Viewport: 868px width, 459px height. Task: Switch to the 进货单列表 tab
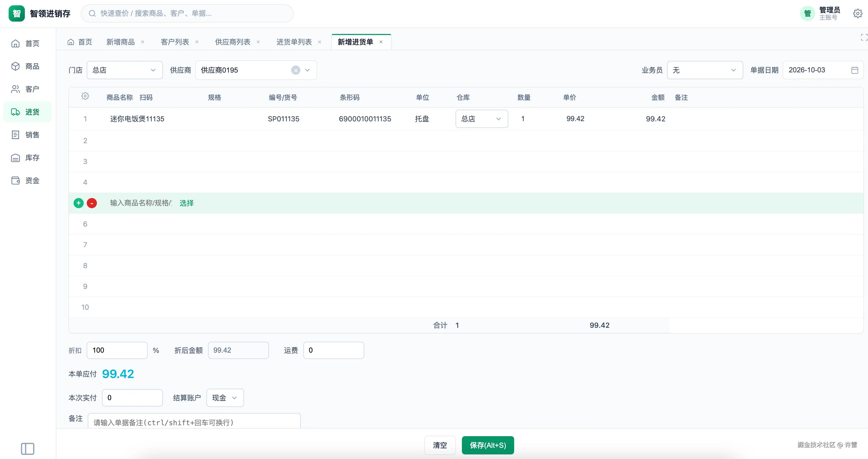point(294,42)
